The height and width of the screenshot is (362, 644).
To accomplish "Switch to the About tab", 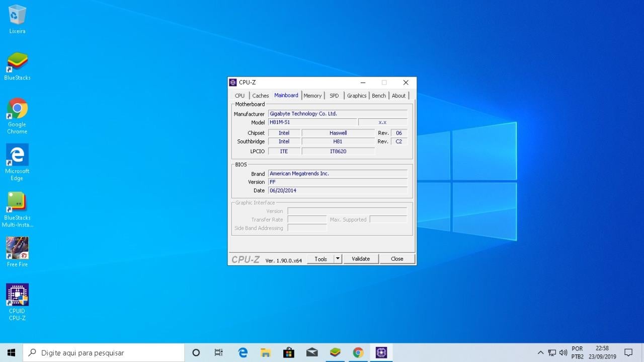I will click(399, 96).
